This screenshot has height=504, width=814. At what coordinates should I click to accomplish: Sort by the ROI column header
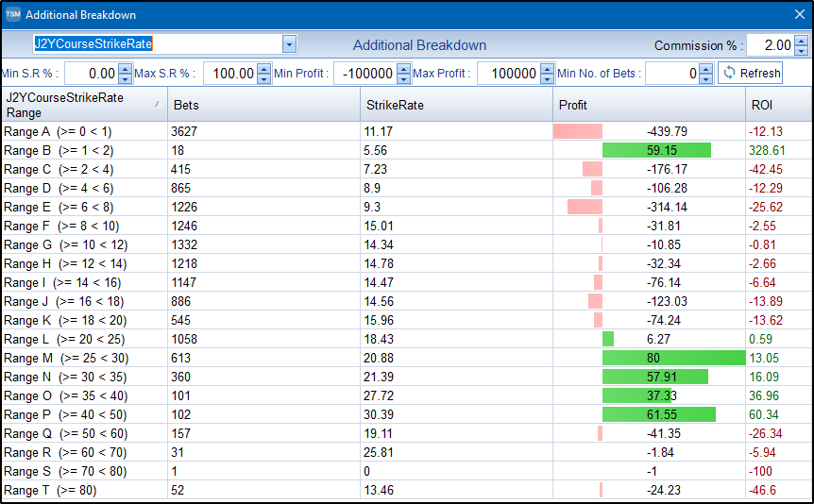778,105
